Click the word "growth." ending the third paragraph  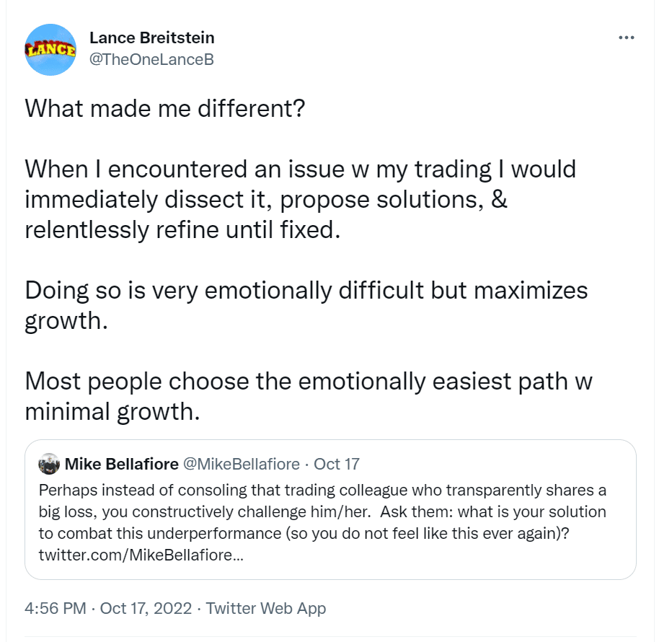pos(66,321)
